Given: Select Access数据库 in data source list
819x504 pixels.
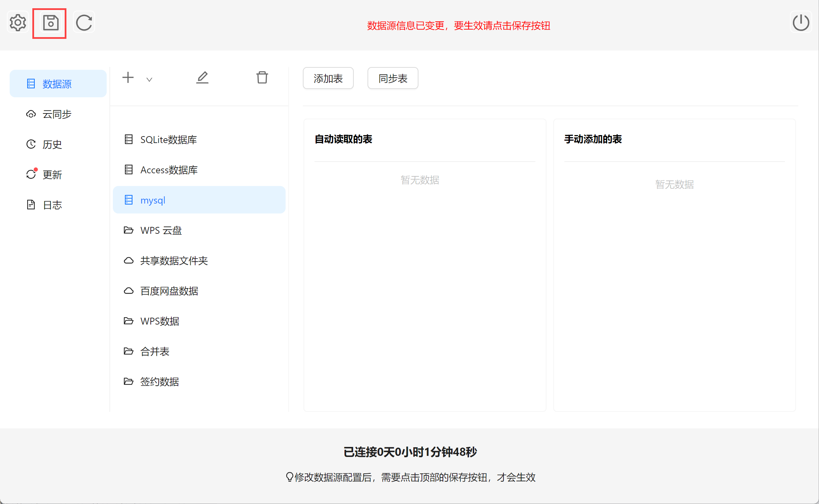Looking at the screenshot, I should (199, 169).
